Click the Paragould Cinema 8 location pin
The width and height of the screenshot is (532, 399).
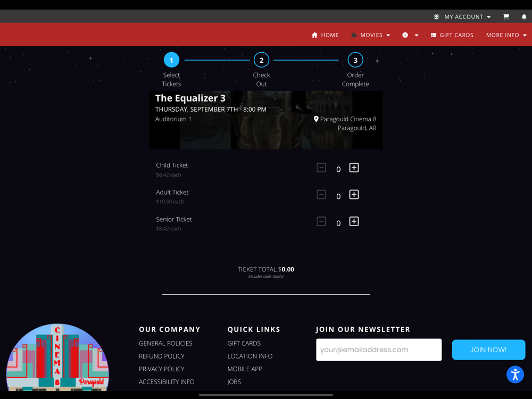[x=316, y=119]
